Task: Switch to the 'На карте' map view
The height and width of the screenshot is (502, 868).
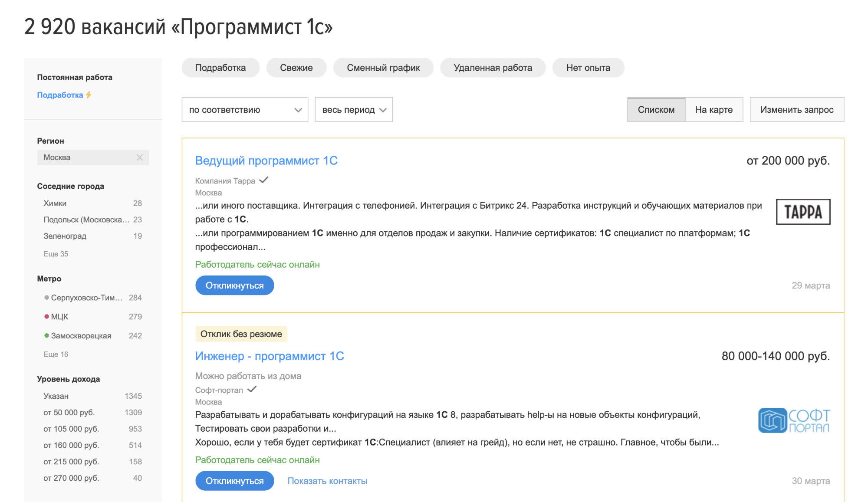Action: click(714, 110)
